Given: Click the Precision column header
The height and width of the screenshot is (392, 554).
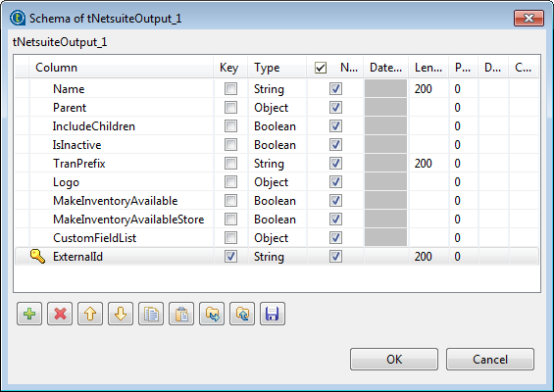Looking at the screenshot, I should pos(463,68).
